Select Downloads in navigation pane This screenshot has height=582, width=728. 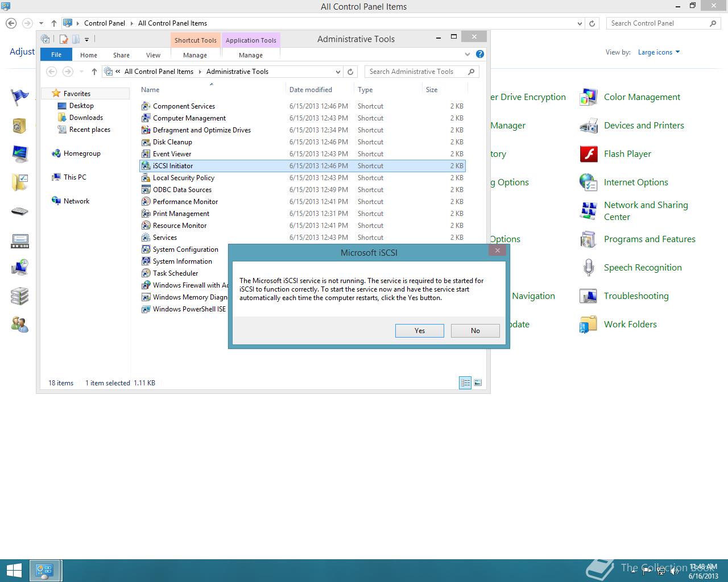(x=86, y=118)
